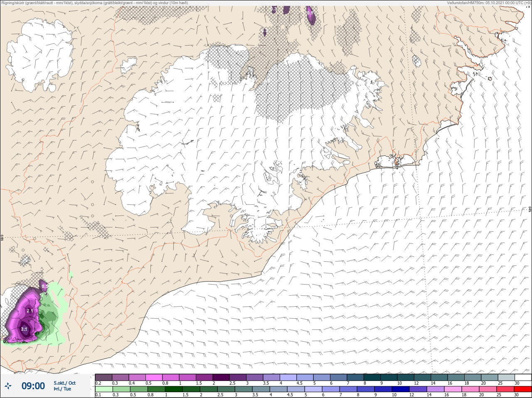Click the '5.okt./ Oct' date label
This screenshot has width=532, height=398.
click(x=64, y=383)
